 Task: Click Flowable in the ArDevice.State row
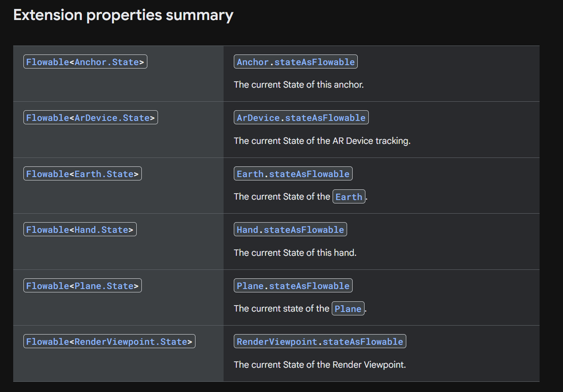point(47,118)
